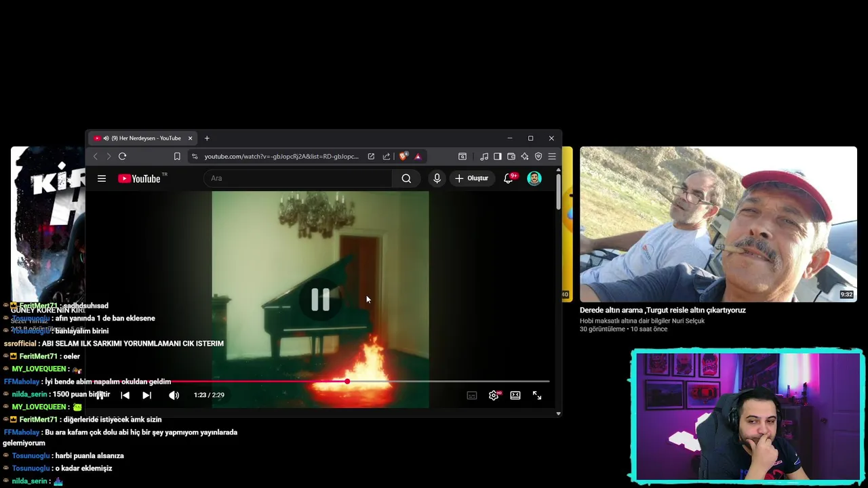Screen dimensions: 868x488
Task: Click the video progress bar scrubber
Action: click(x=347, y=382)
